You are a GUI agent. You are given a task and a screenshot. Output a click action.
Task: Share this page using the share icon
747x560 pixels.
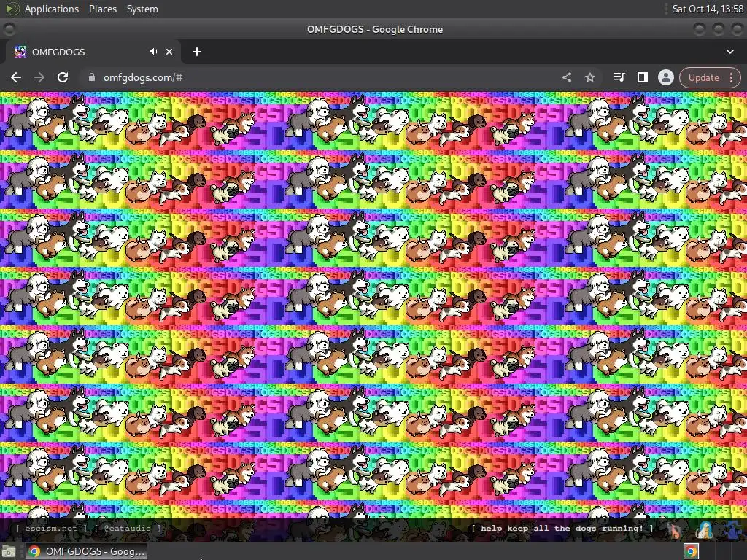(566, 77)
